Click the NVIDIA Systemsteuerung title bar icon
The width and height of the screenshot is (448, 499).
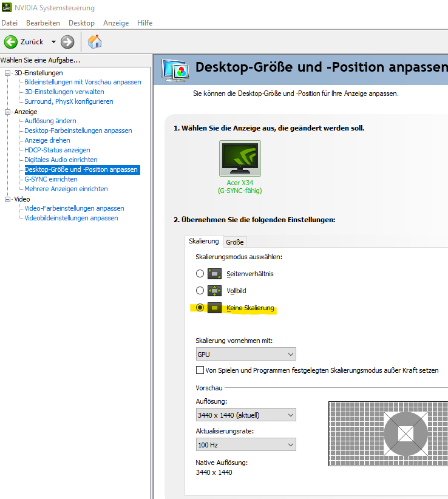tap(6, 7)
